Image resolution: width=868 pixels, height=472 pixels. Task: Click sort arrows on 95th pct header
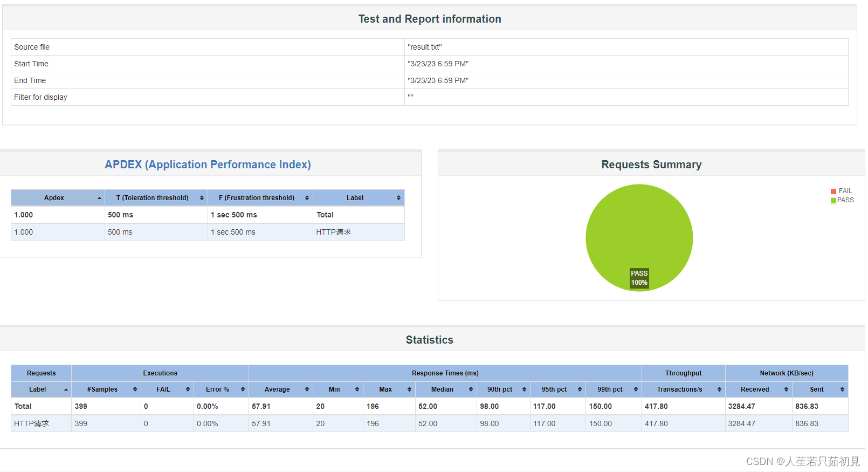click(580, 389)
